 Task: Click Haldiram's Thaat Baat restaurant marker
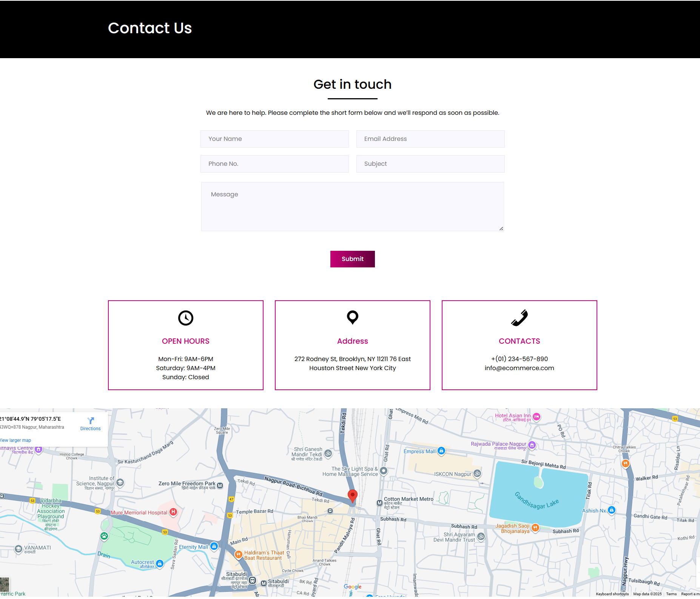[x=238, y=555]
